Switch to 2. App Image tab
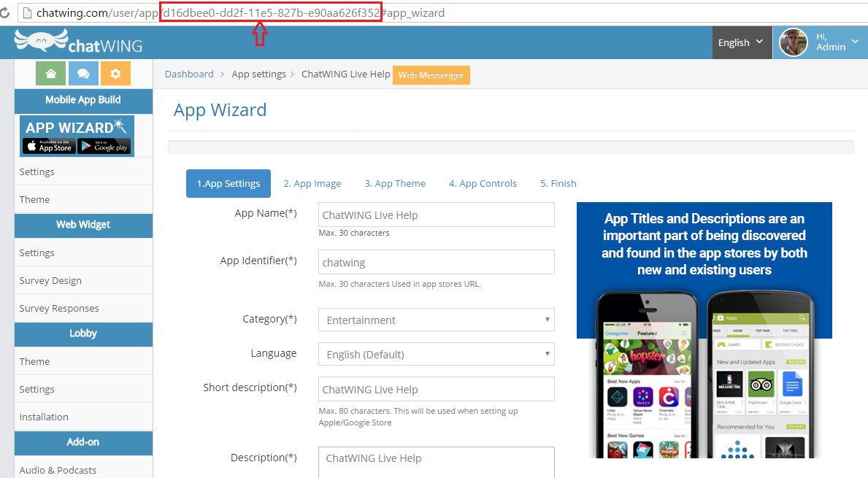Screen dimensions: 868x478 [x=312, y=184]
